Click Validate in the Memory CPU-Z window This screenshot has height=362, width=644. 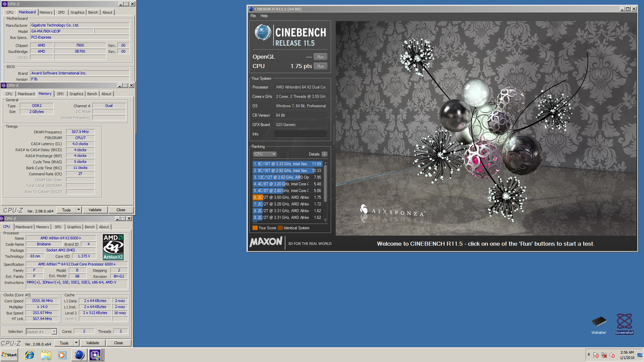click(95, 210)
